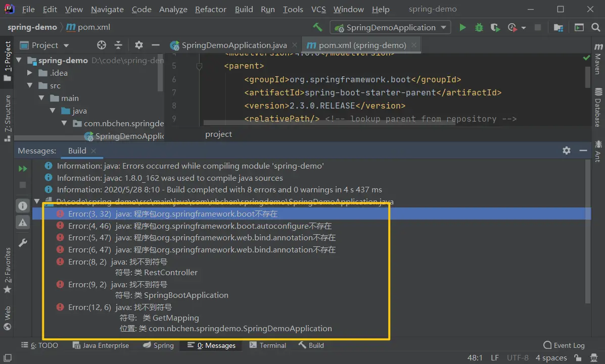Viewport: 605px width, 364px height.
Task: Select SpringDemoApplication class in project tree
Action: [x=124, y=136]
